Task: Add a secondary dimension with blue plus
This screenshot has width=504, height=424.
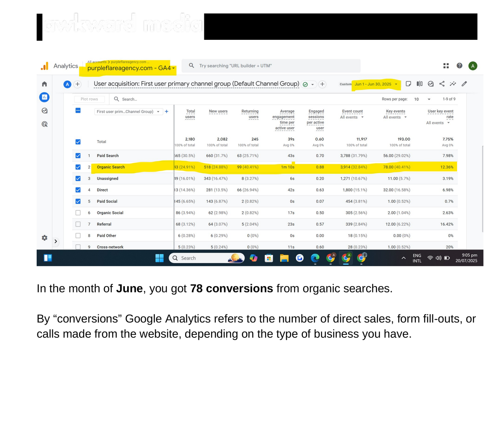Action: pos(167,112)
